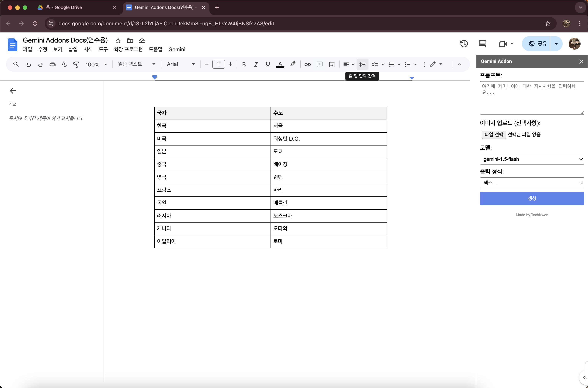Screen dimensions: 588x388
Task: Open the text color picker
Action: point(280,64)
